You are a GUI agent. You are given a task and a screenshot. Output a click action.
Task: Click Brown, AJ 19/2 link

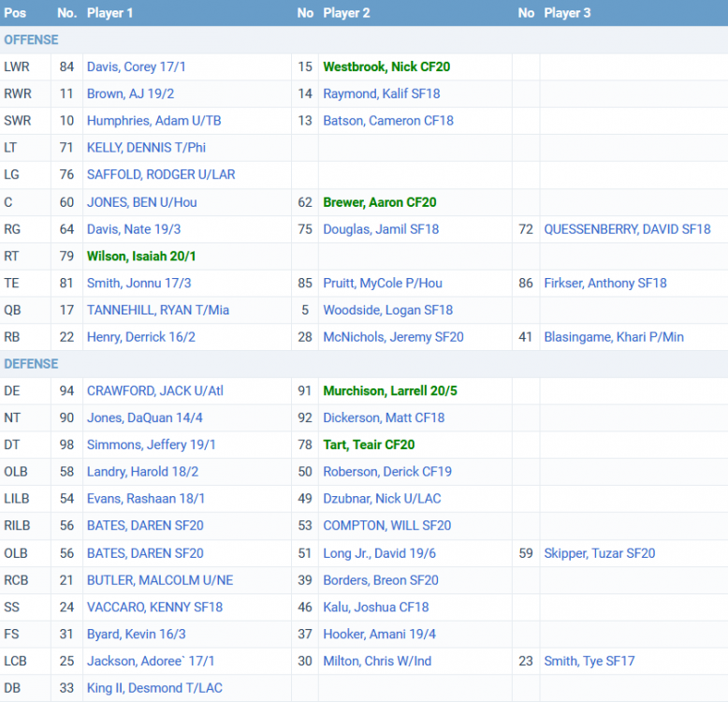pos(130,94)
